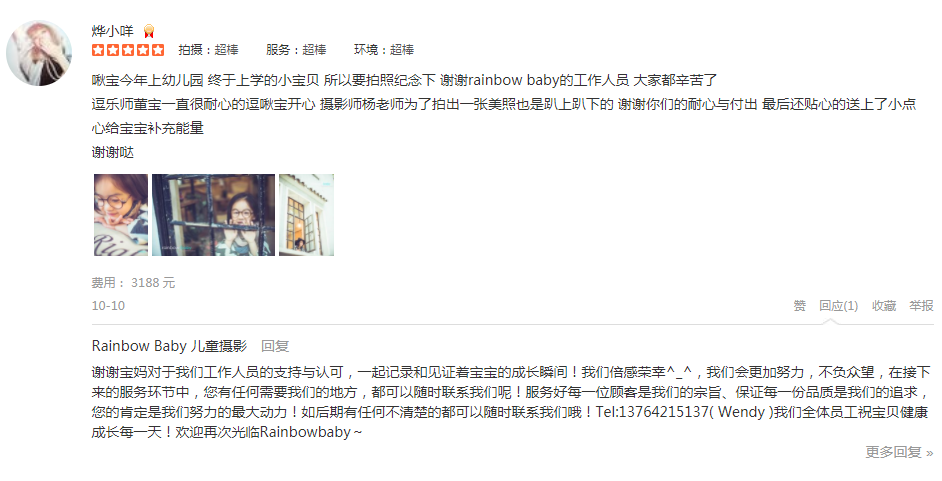The image size is (942, 481).
Task: Expand 更多回复 to see more replies
Action: pyautogui.click(x=899, y=452)
